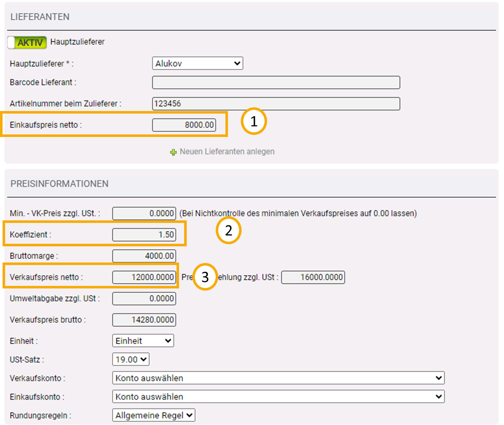Toggle the AKTIV Hauptzulieferer switch

coord(27,42)
